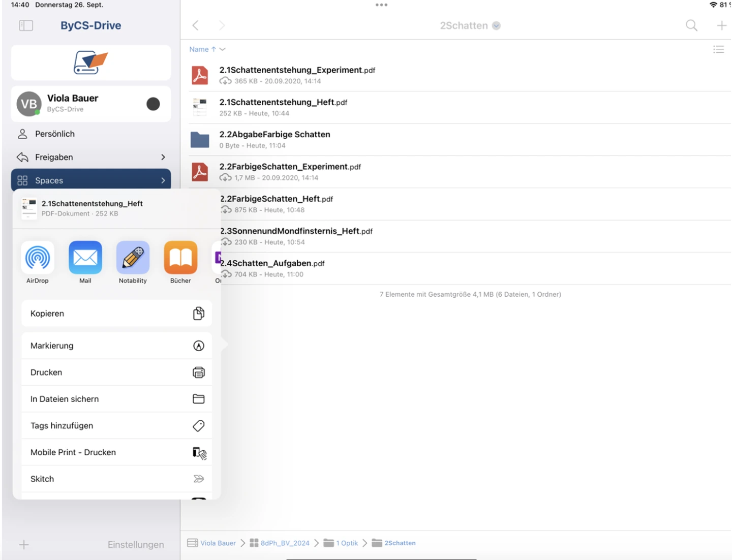This screenshot has height=560, width=732.
Task: Open file in Bücher app
Action: coord(180,258)
